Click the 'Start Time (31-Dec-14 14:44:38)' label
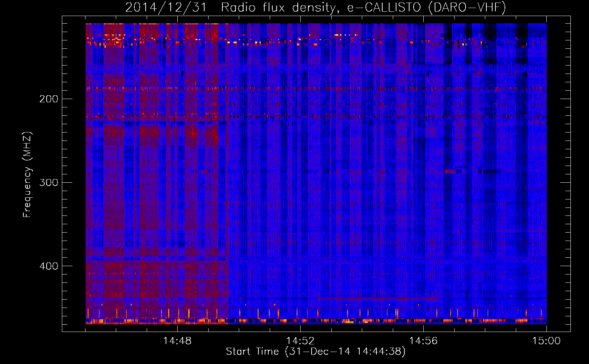 316,352
